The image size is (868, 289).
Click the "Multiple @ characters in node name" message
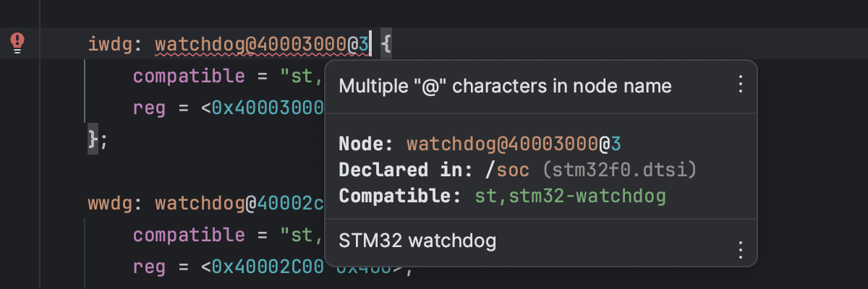pyautogui.click(x=505, y=86)
